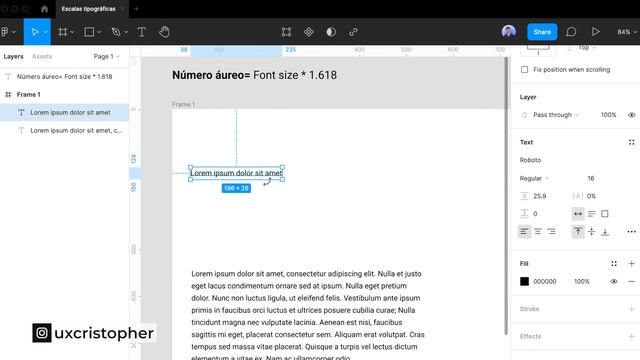The image size is (640, 360).
Task: Open a new tab with plus icon
Action: [136, 9]
